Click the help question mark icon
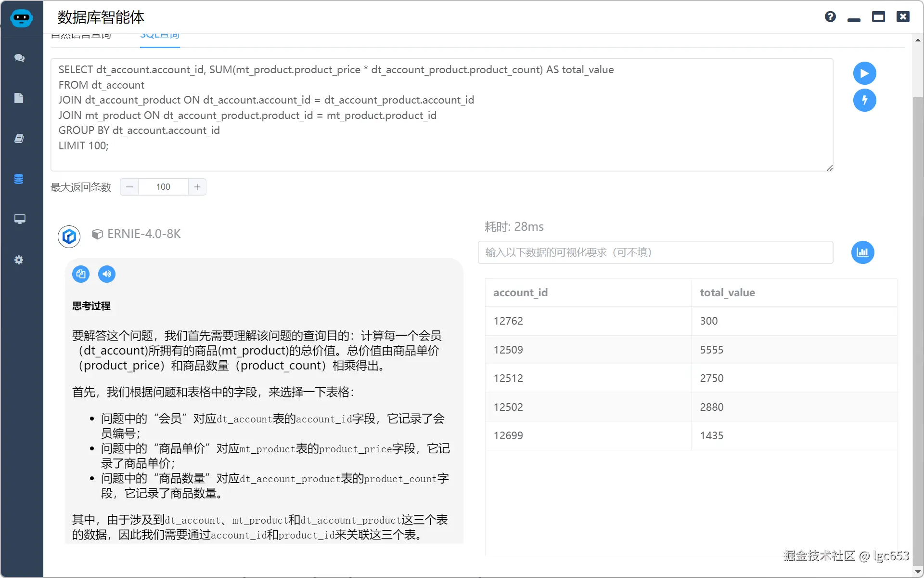The width and height of the screenshot is (924, 578). [830, 17]
